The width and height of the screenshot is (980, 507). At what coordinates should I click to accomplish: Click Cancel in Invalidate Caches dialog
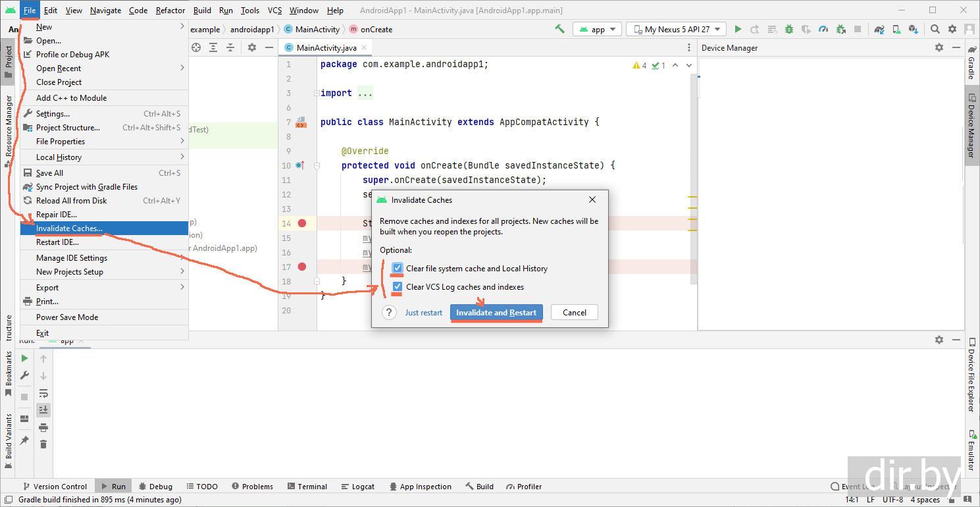point(574,313)
